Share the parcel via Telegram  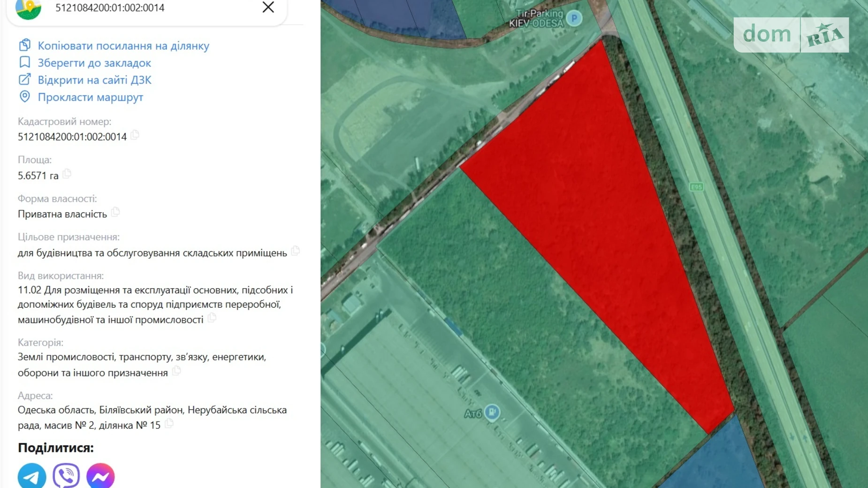(x=32, y=476)
